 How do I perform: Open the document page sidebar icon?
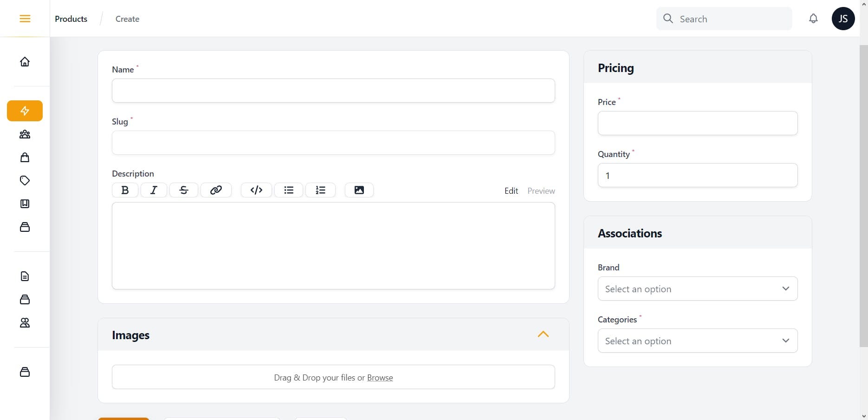coord(25,276)
